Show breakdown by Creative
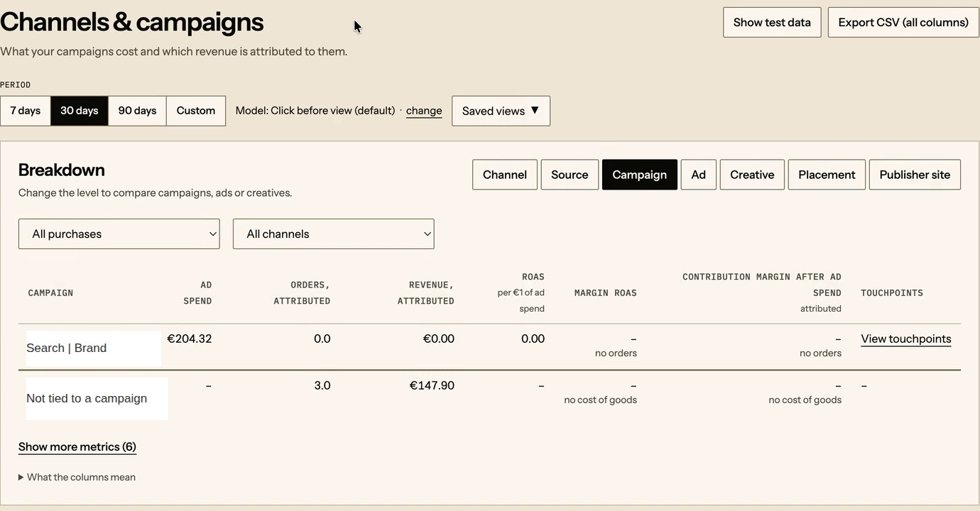Screen dimensions: 980x511 [752, 175]
